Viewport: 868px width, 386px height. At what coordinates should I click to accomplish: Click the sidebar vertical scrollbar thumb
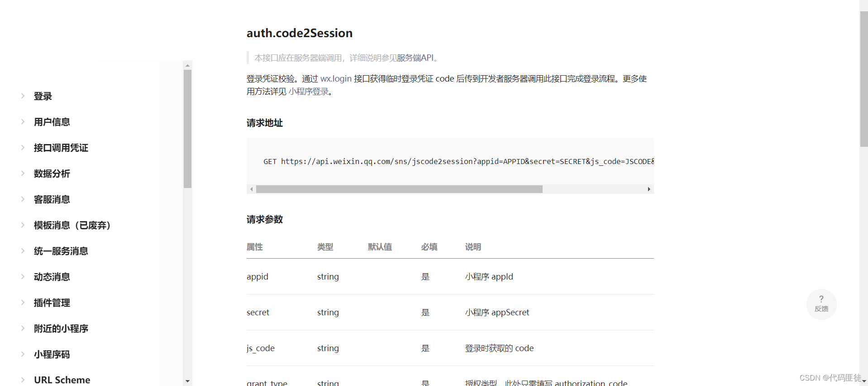(x=187, y=129)
